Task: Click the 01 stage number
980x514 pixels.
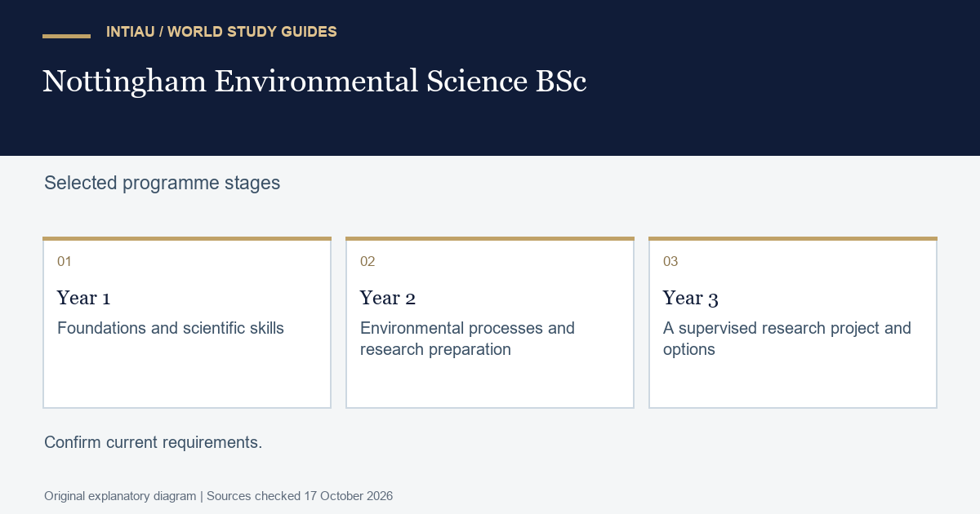Action: (65, 262)
